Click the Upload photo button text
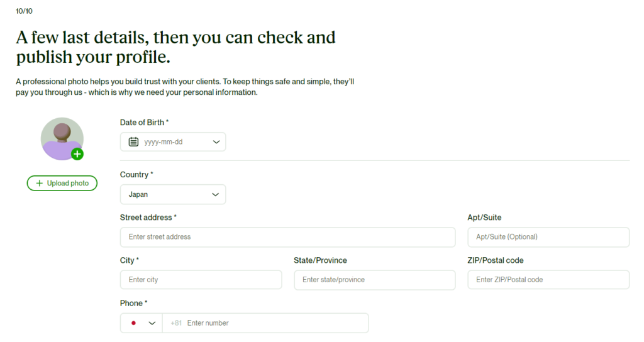 [x=68, y=183]
